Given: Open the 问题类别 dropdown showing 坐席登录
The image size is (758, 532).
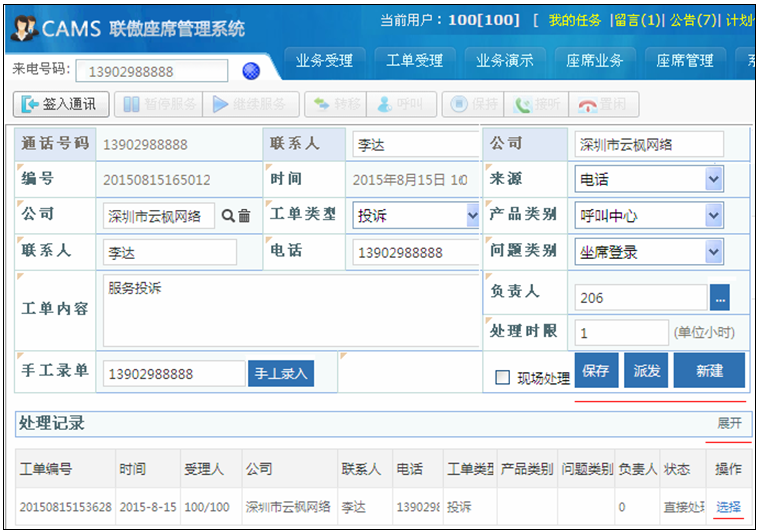Looking at the screenshot, I should click(x=713, y=251).
